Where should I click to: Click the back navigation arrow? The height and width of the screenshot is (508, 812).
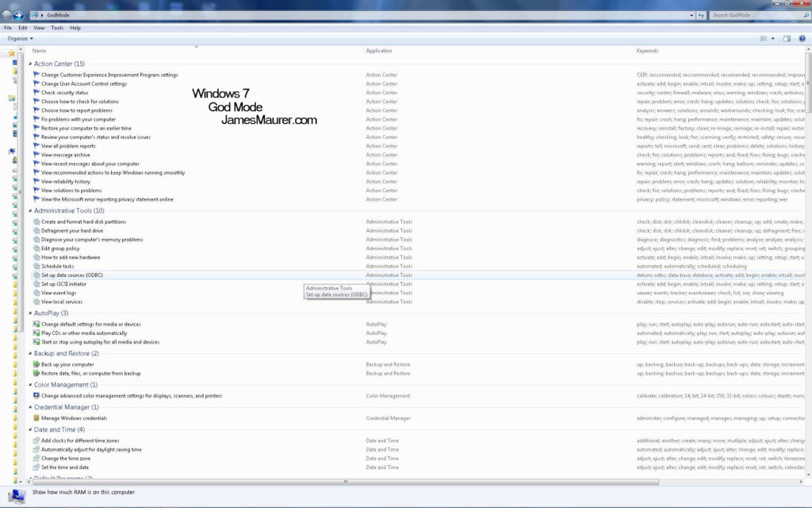pos(6,14)
